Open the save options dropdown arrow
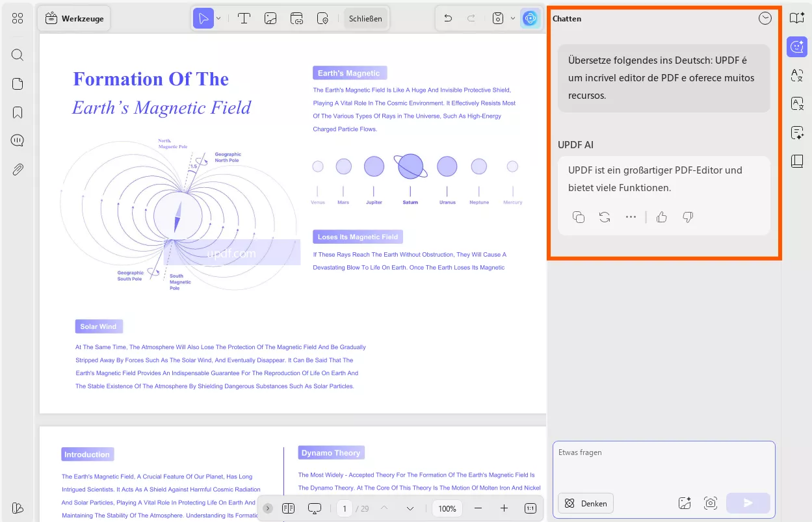 512,18
